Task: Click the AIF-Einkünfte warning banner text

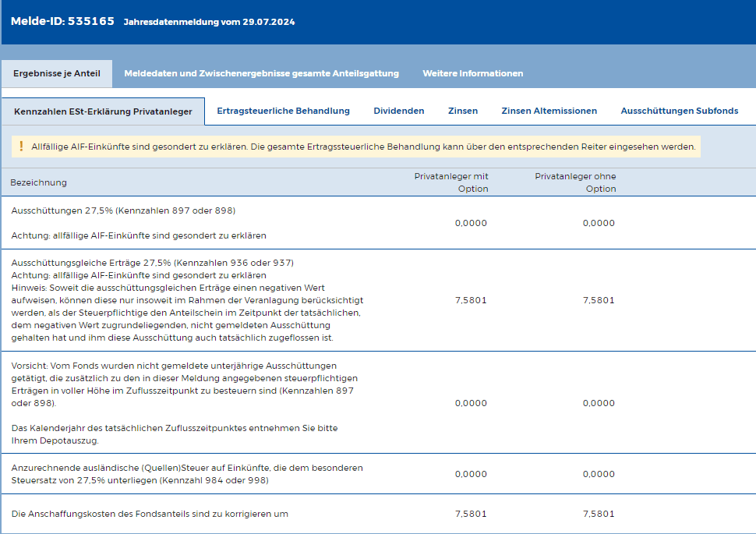Action: 362,147
